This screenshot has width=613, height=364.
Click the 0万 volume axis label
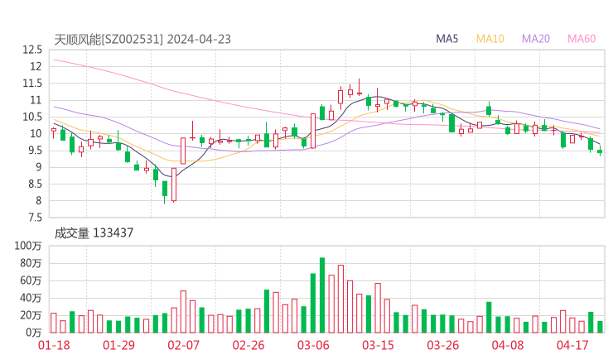coord(33,333)
